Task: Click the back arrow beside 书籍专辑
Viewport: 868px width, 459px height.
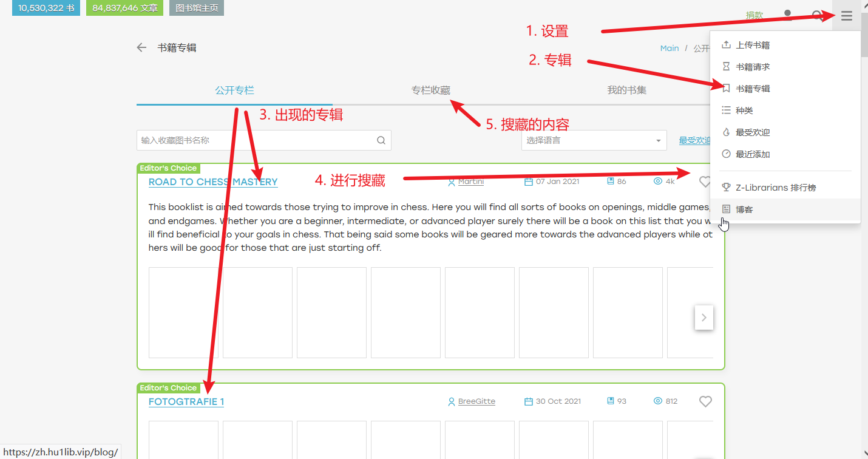Action: [x=141, y=47]
